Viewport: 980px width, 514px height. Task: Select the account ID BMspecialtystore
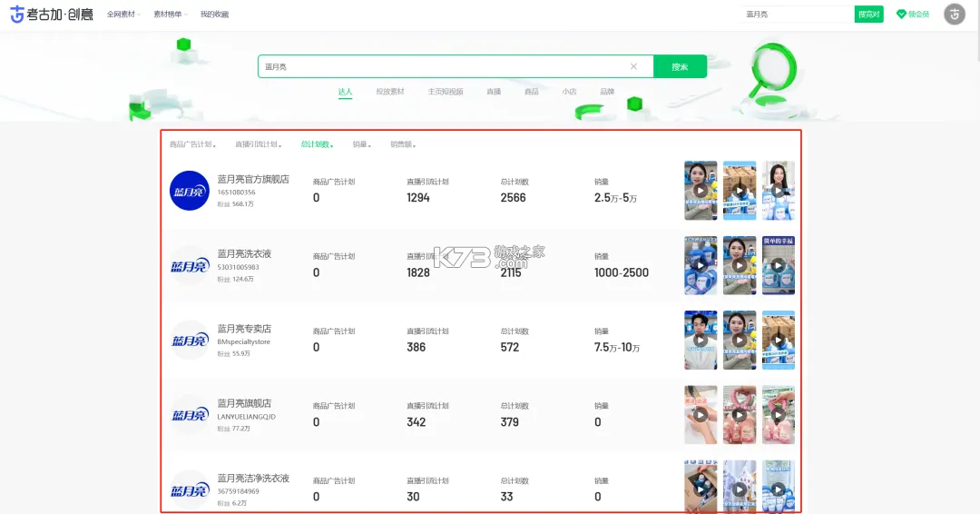[x=244, y=341]
